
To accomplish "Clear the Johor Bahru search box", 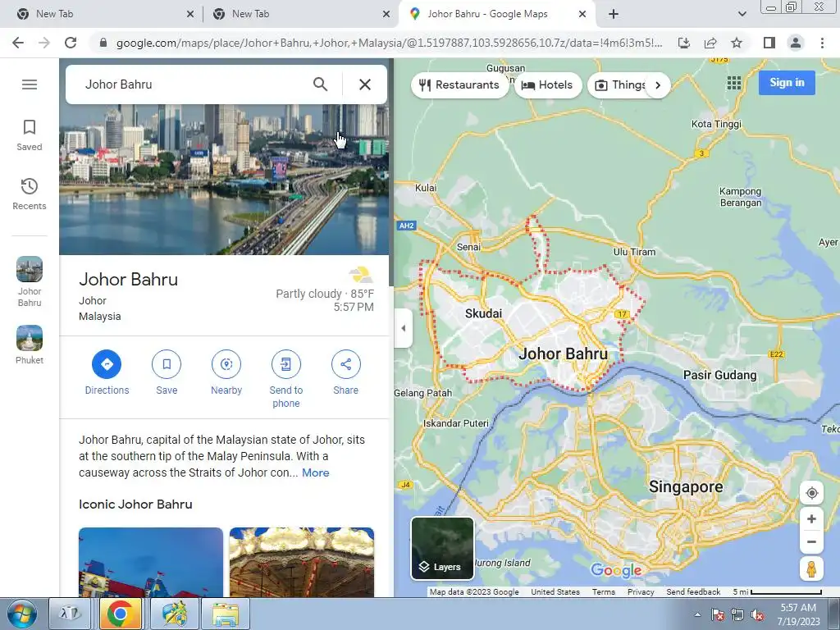I will click(x=365, y=84).
